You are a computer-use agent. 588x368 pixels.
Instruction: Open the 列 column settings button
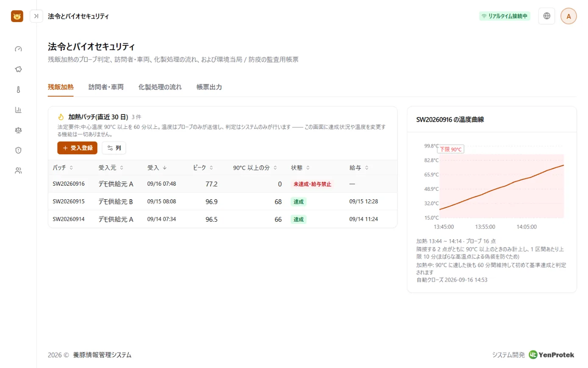coord(114,148)
